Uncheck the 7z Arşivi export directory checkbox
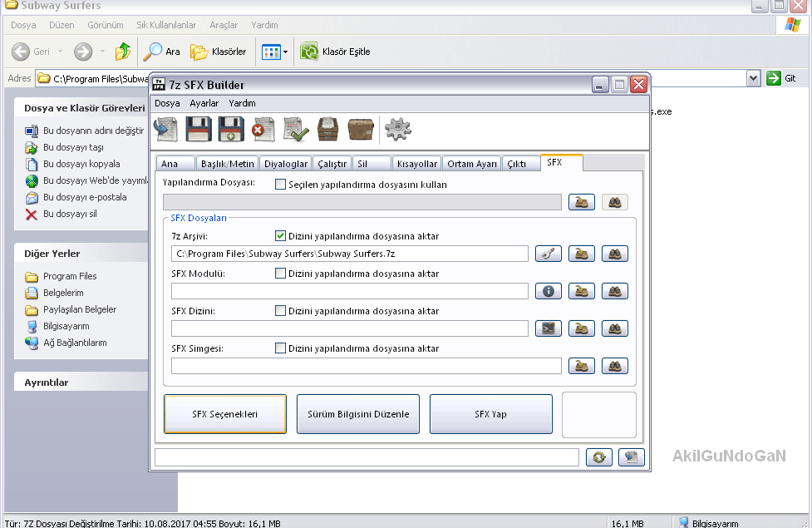The height and width of the screenshot is (528, 812). tap(280, 236)
